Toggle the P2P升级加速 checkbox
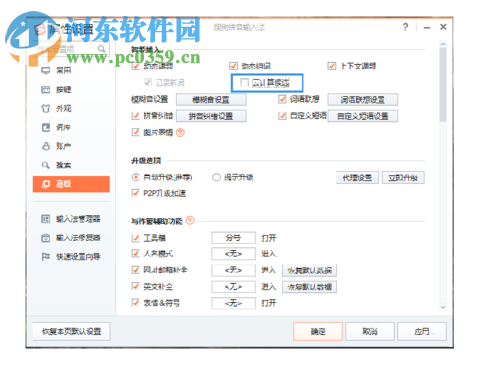This screenshot has width=500, height=387. click(135, 193)
